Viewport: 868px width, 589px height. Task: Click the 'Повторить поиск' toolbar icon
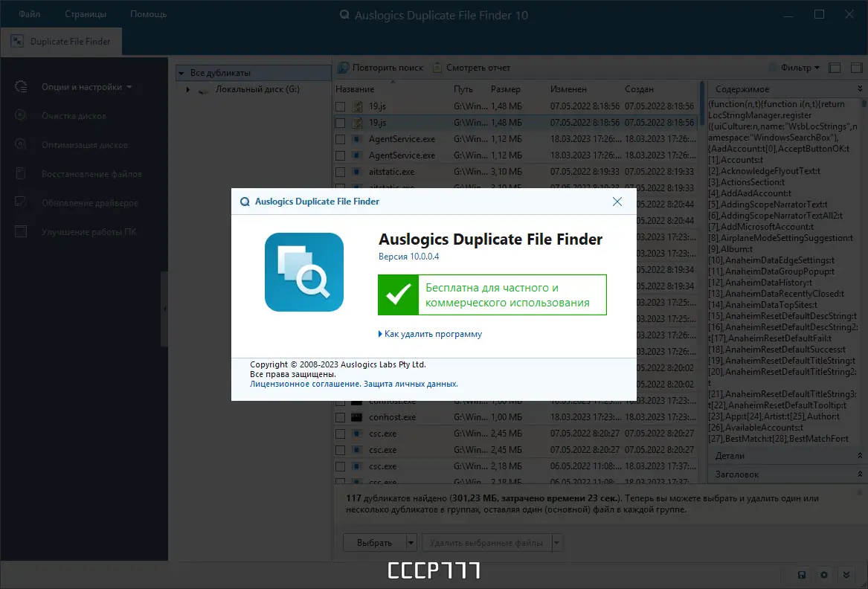(x=343, y=68)
